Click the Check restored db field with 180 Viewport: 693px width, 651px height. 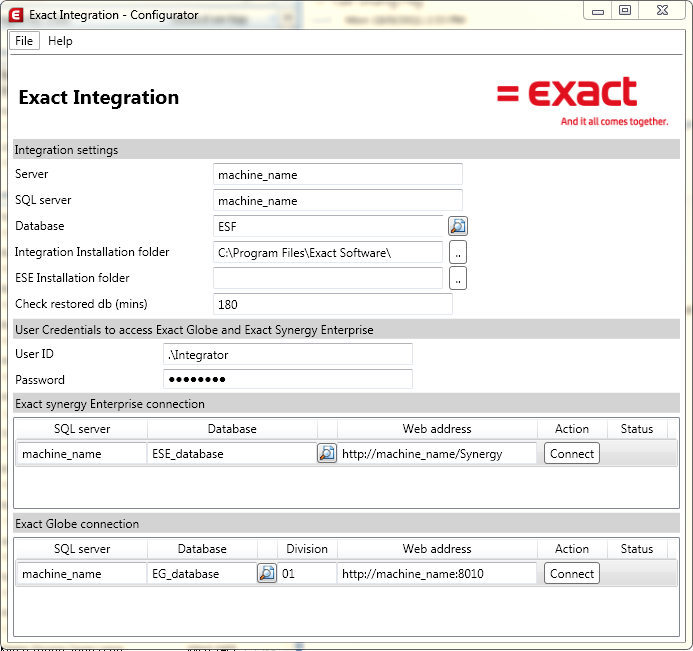[x=333, y=304]
